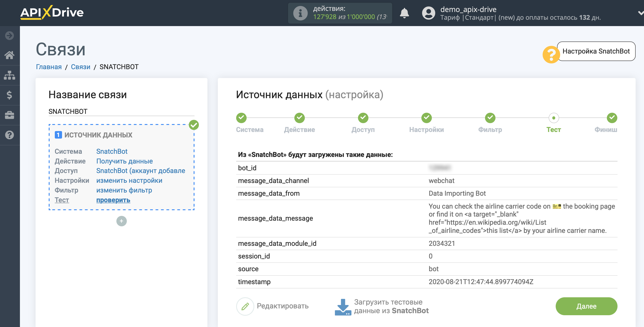Open Настройка SnatchBot help button

click(x=596, y=51)
